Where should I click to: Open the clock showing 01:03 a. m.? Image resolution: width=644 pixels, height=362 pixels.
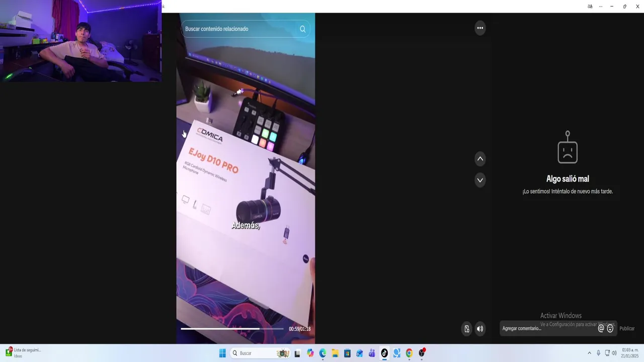tap(630, 353)
